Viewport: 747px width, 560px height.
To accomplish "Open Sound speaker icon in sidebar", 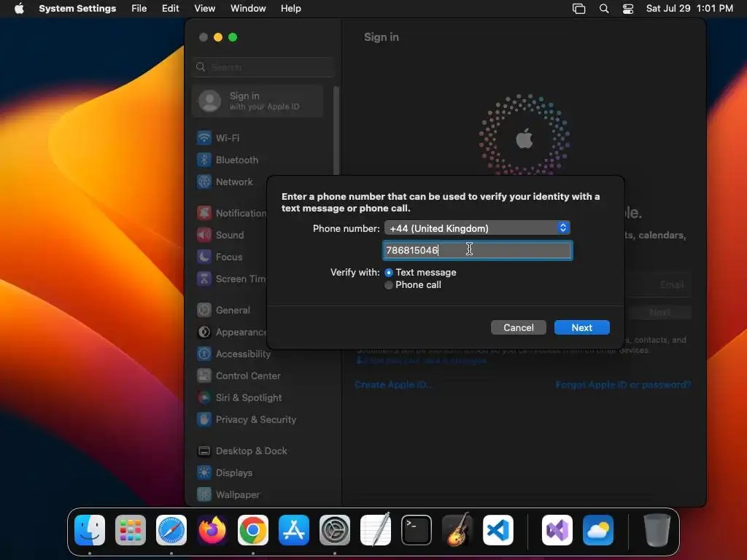I will [204, 236].
